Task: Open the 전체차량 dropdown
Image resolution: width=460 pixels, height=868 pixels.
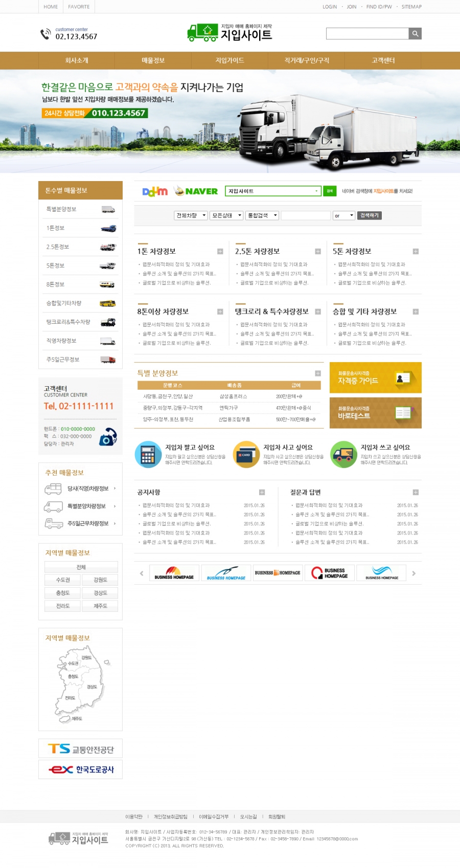Action: point(190,216)
